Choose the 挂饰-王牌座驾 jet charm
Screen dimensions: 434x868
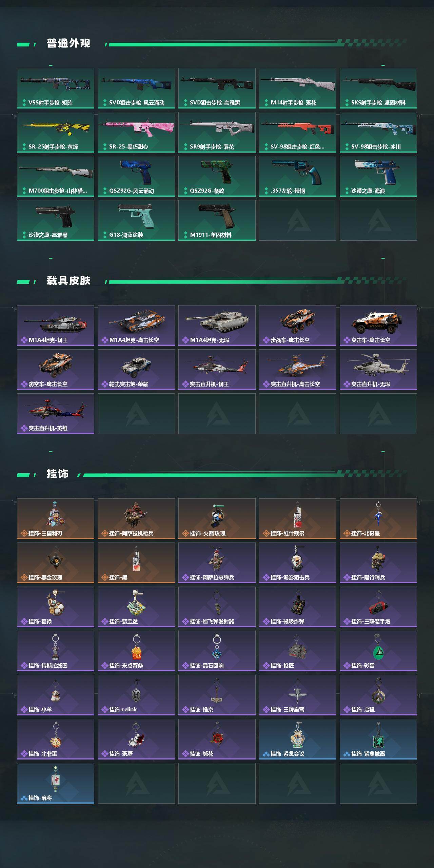point(298,695)
